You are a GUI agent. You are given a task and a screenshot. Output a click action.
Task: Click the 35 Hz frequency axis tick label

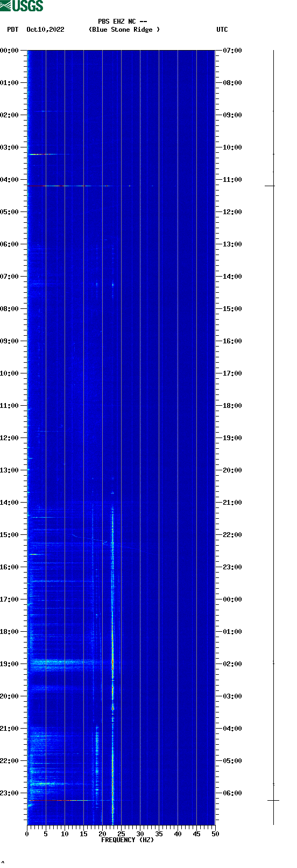[x=159, y=834]
